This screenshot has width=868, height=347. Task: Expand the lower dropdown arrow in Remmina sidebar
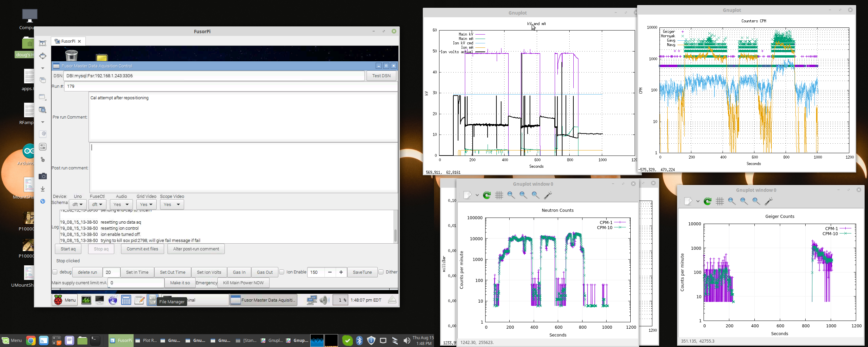tap(43, 122)
